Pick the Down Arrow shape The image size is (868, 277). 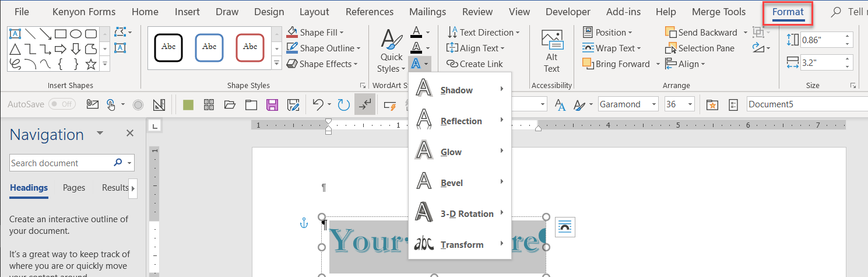click(x=76, y=49)
